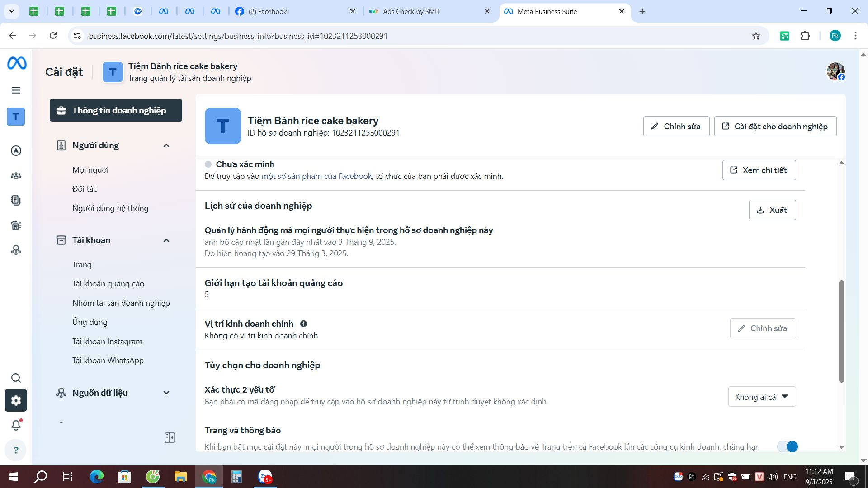The height and width of the screenshot is (488, 868).
Task: Expand the Nguồn dữ liệu section
Action: pos(166,393)
